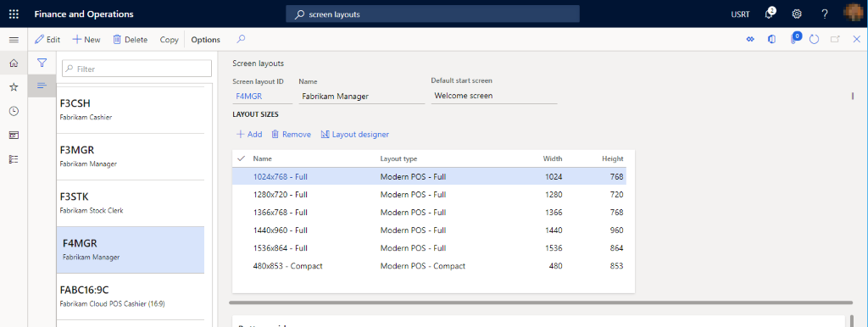Screen dimensions: 868x327
Task: Click the Screen layout ID field F4MGR
Action: click(263, 96)
